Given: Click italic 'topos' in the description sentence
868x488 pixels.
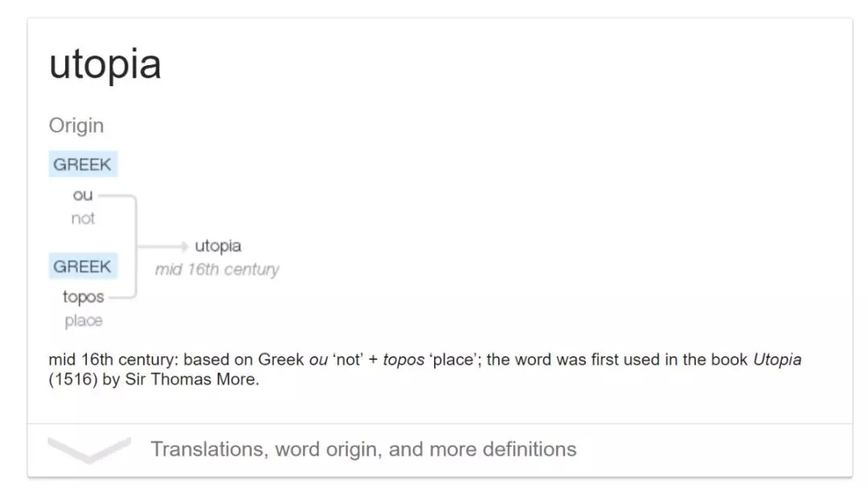Looking at the screenshot, I should (403, 359).
